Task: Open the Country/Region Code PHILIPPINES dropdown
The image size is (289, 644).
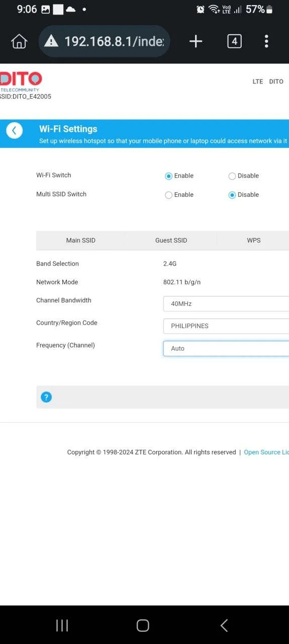Action: (226, 326)
